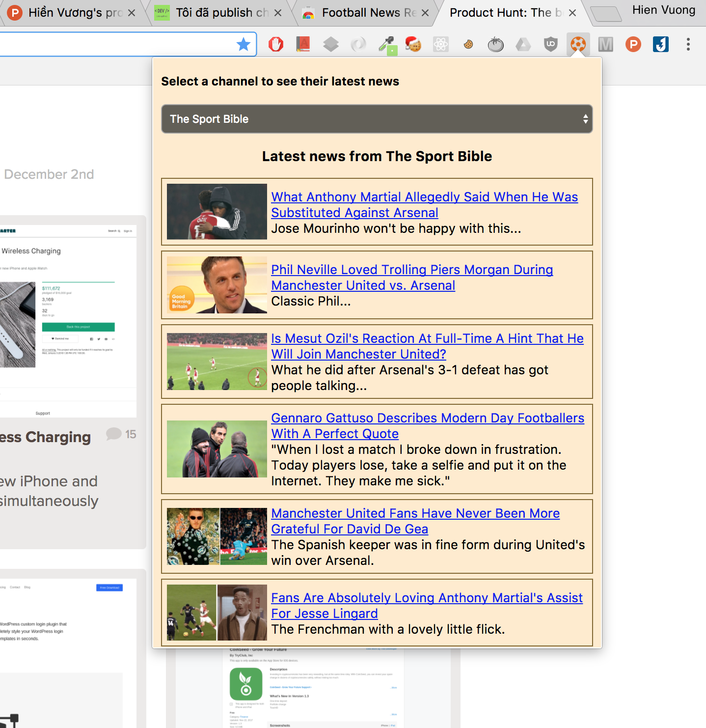This screenshot has width=706, height=728.
Task: Close the 'Tôi đã publish' tab
Action: [278, 13]
